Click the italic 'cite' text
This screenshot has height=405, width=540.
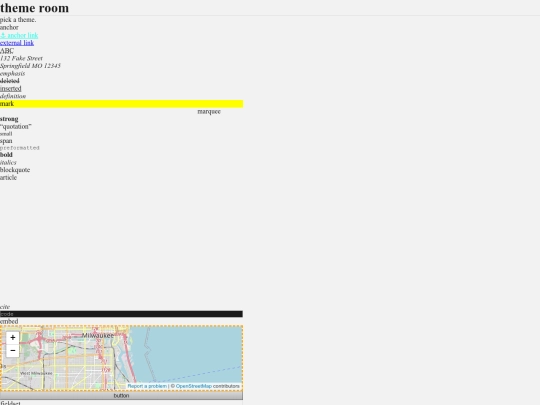tap(5, 307)
